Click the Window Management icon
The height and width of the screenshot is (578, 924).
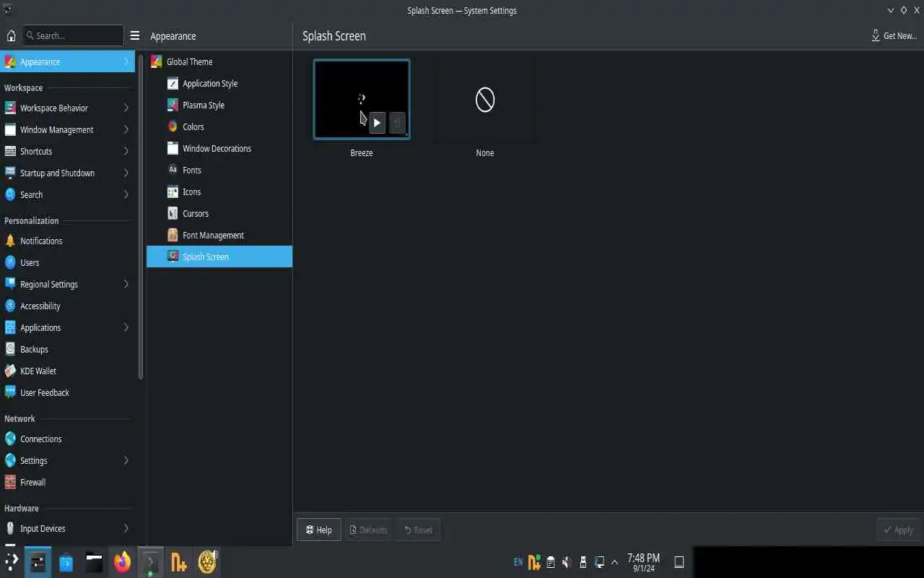10,130
